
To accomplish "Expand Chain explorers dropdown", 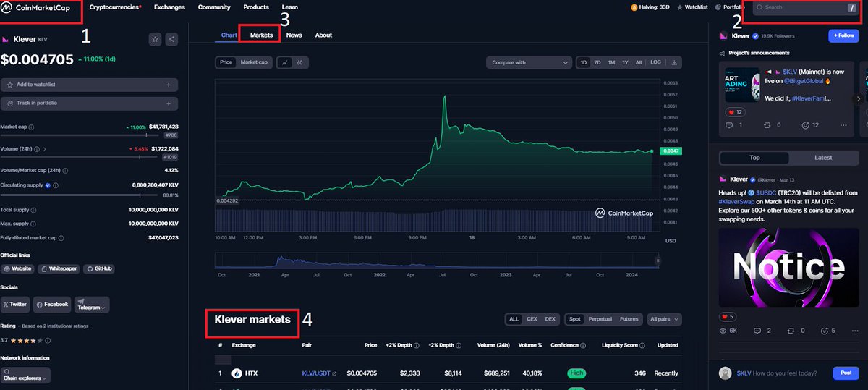I will [x=25, y=375].
